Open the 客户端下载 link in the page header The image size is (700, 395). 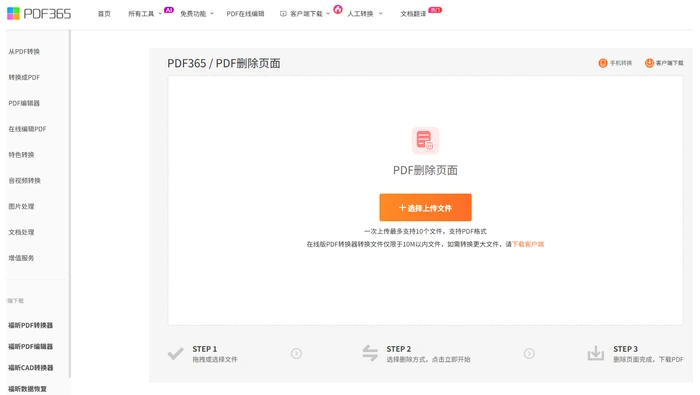coord(670,63)
